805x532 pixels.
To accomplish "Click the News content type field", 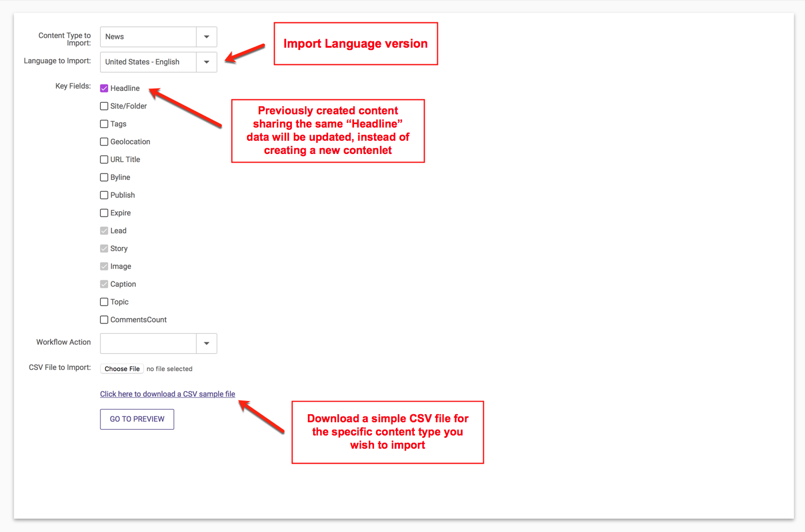I will click(x=148, y=37).
